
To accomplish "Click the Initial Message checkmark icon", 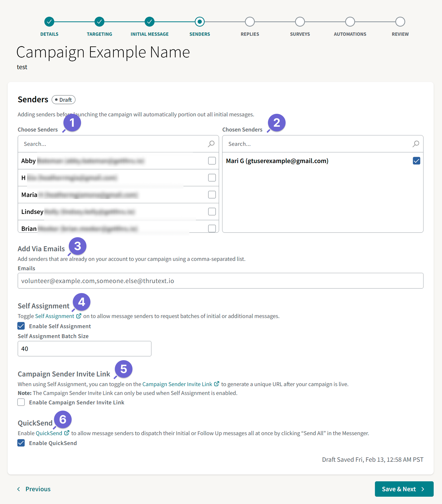I will pos(149,22).
